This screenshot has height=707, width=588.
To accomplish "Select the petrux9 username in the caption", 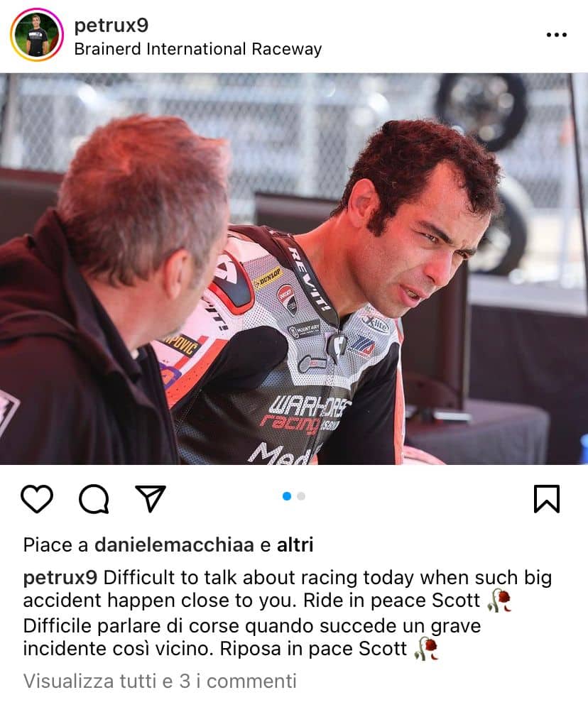I will pyautogui.click(x=60, y=578).
